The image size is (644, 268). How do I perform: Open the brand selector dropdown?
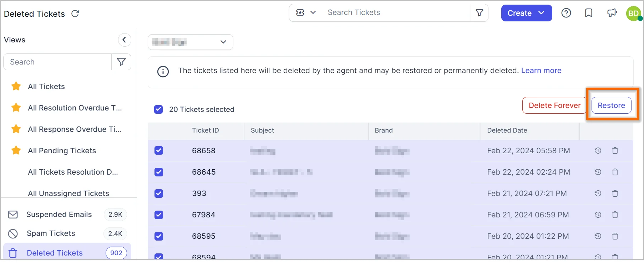tap(190, 42)
